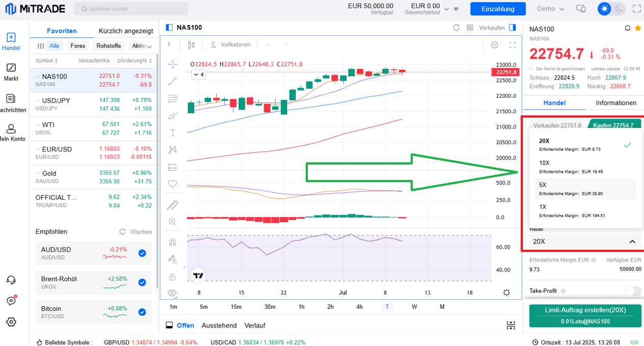Toggle Verkaufen panel view switch
Image resolution: width=644 pixels, height=346 pixels.
coord(512,28)
